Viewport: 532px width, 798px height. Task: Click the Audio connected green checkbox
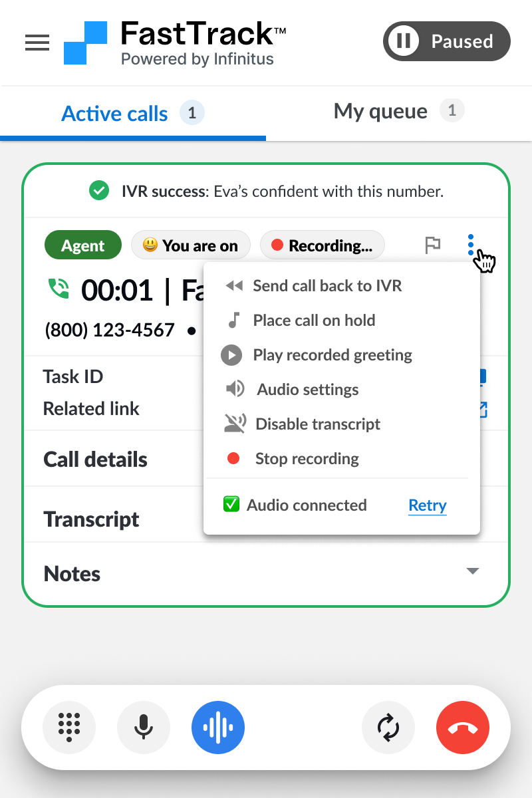(231, 505)
